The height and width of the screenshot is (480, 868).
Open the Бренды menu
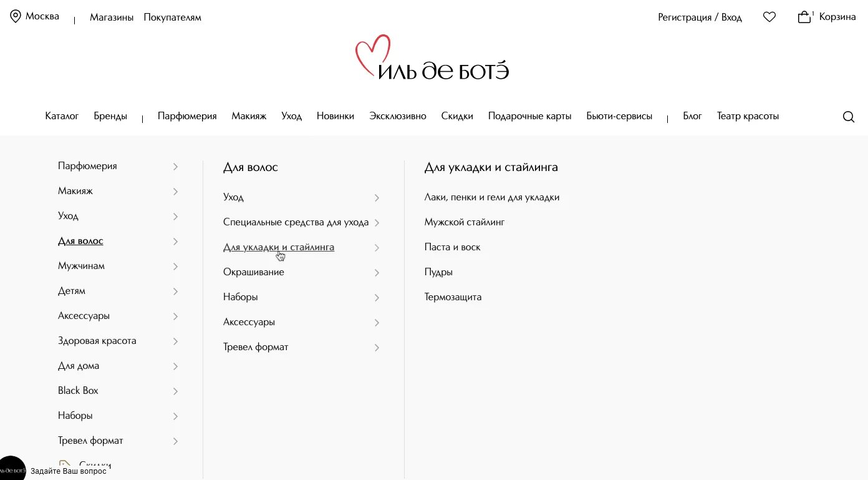(110, 116)
